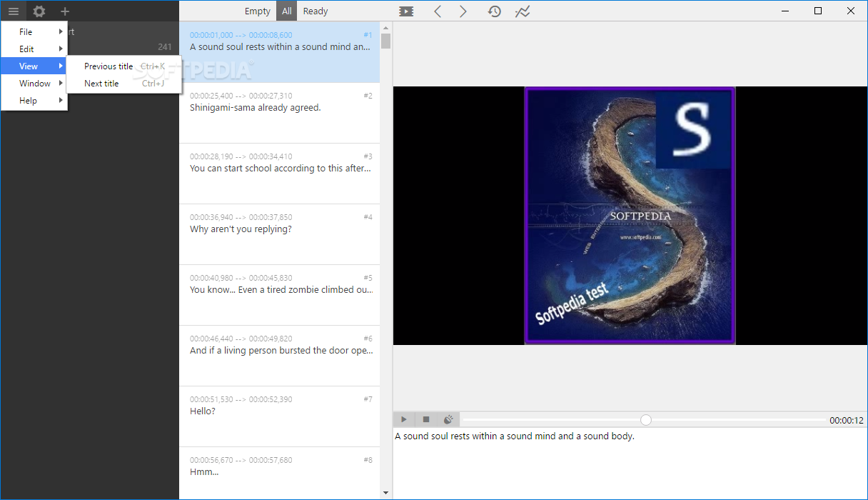The width and height of the screenshot is (868, 500).
Task: Click scrollbar down arrow in subtitle list
Action: coord(385,493)
